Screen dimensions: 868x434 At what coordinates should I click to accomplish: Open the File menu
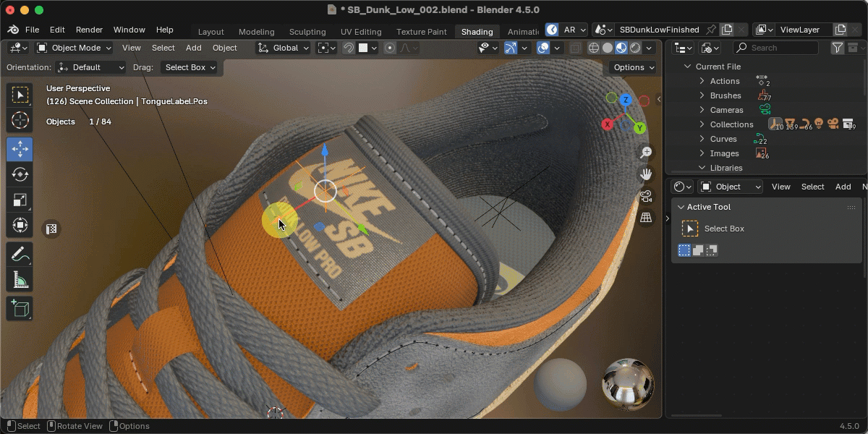32,30
